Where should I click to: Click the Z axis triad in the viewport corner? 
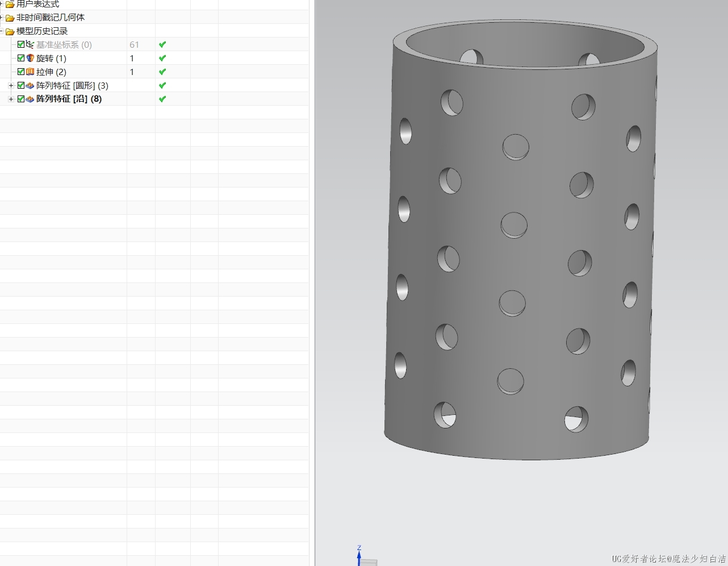coord(359,555)
